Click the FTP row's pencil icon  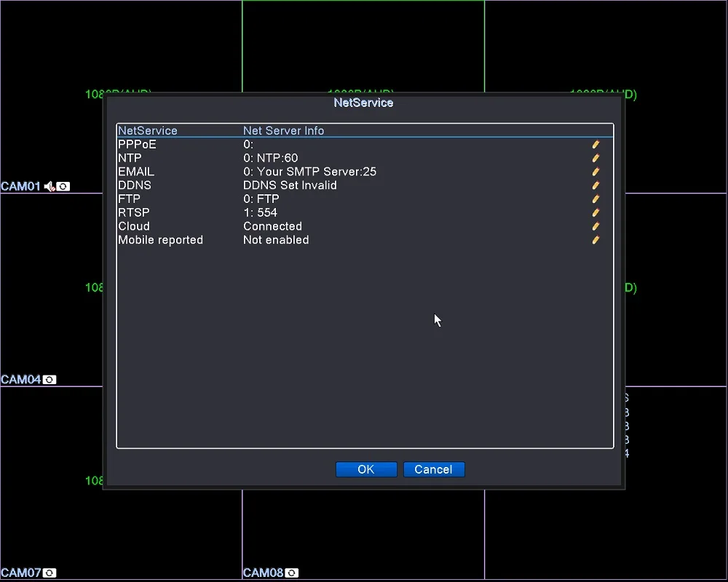point(596,199)
